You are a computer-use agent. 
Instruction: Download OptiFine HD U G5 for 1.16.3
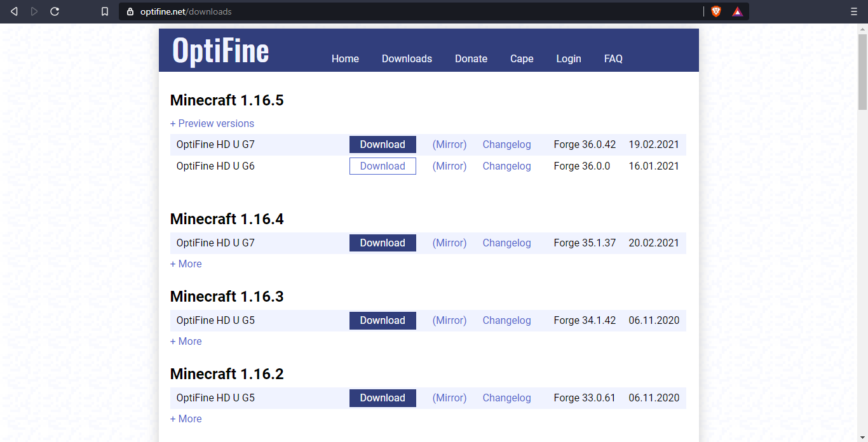[383, 320]
